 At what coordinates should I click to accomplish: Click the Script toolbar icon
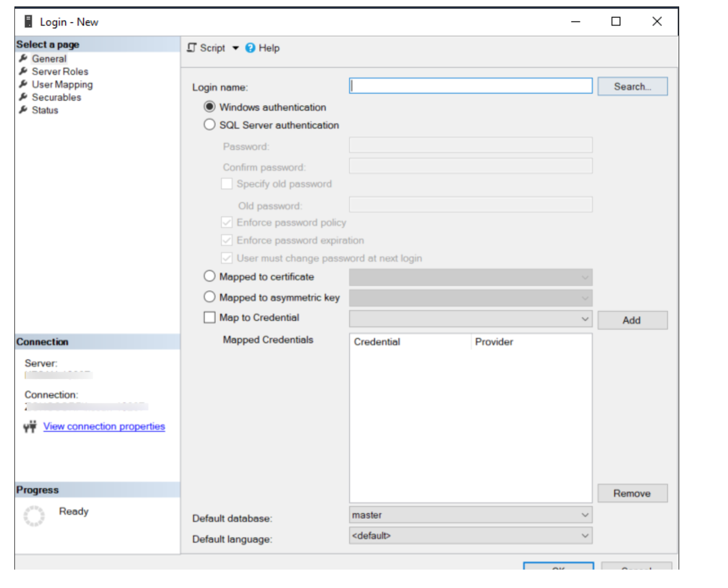(x=192, y=48)
